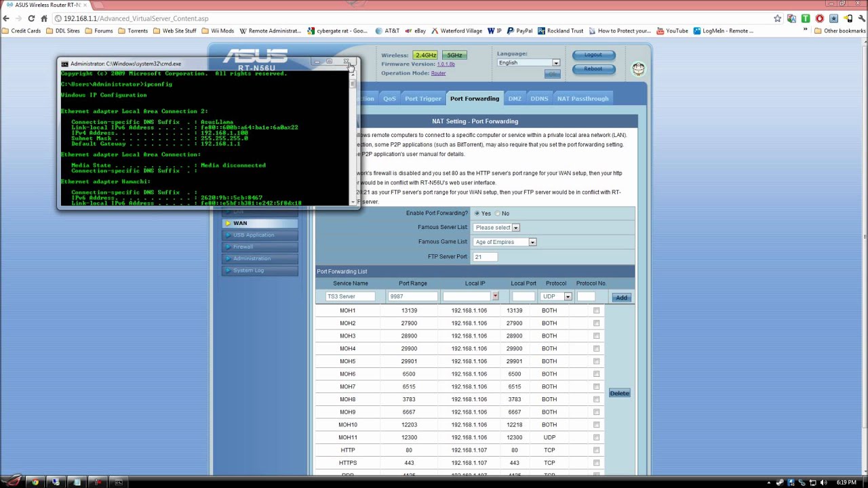Image resolution: width=868 pixels, height=488 pixels.
Task: Open the AT&T bookmark
Action: coord(387,30)
